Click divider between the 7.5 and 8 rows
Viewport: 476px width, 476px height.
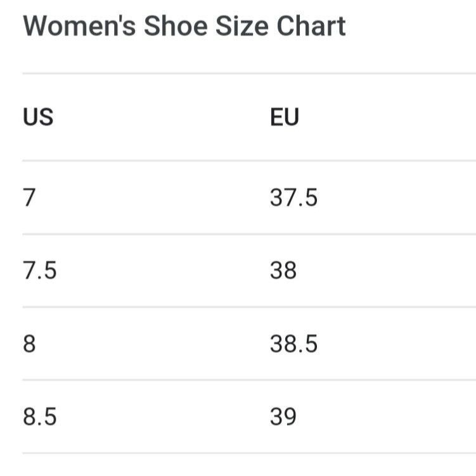pos(249,307)
